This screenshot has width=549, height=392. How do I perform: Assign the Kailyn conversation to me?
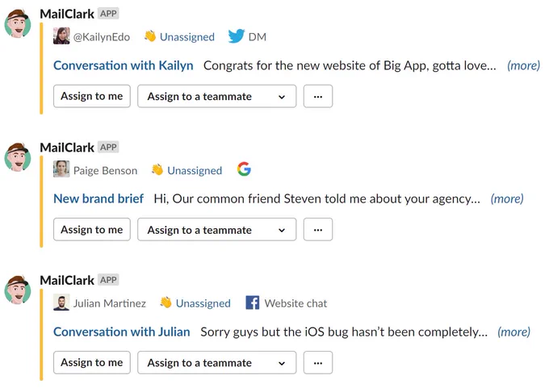pos(92,96)
